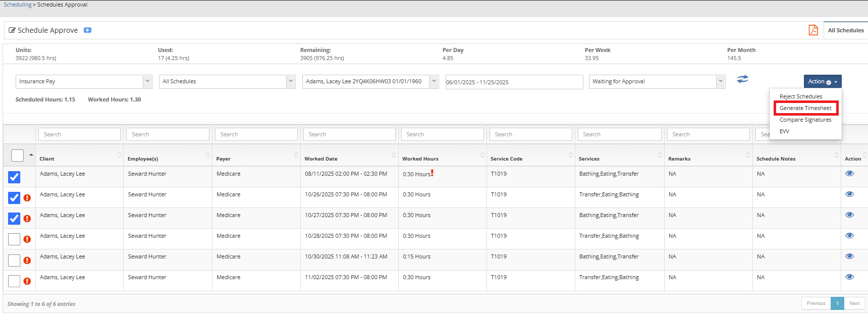Image resolution: width=868 pixels, height=314 pixels.
Task: Click the PDF export icon
Action: [813, 30]
